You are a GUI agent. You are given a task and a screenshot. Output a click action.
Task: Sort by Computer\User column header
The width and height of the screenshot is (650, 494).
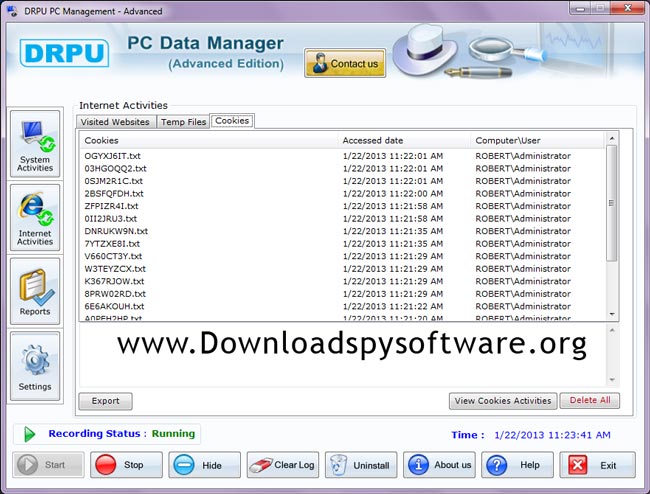(x=538, y=140)
